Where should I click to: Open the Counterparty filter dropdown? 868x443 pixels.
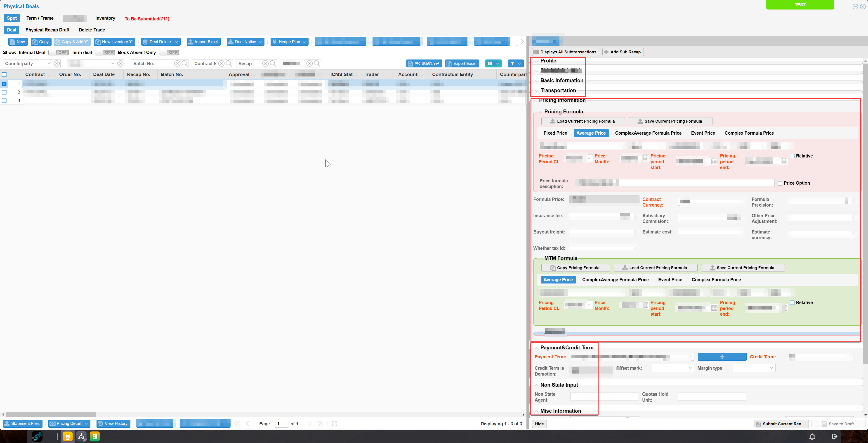tap(49, 63)
